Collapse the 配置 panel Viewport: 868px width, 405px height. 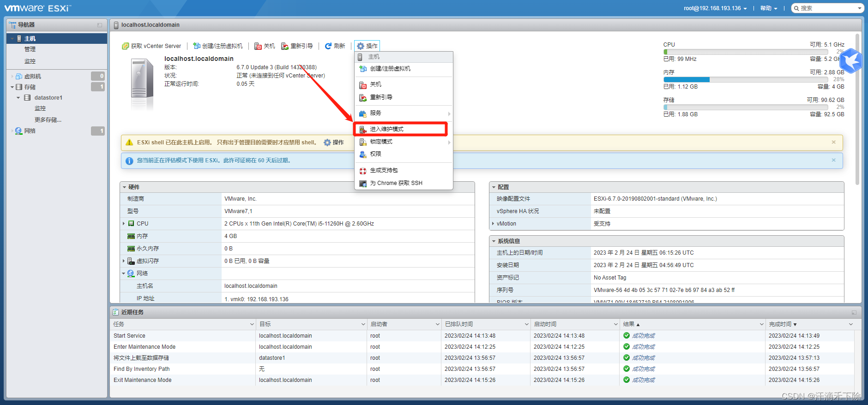[494, 187]
